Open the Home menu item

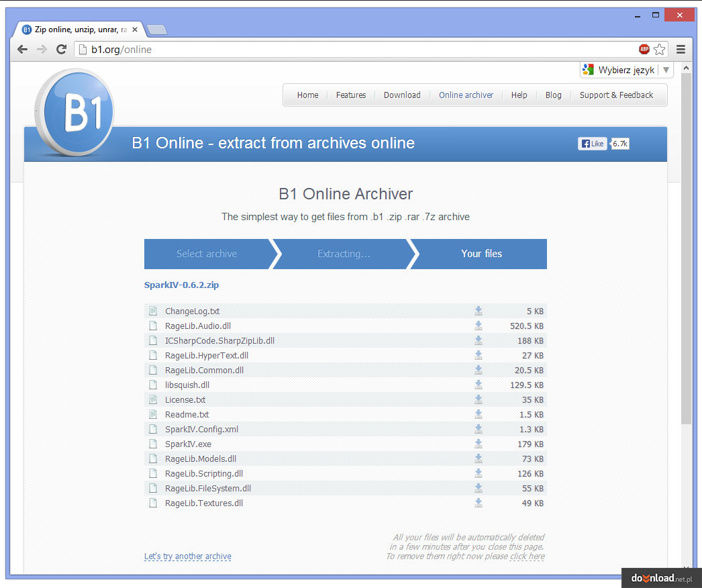pyautogui.click(x=307, y=95)
